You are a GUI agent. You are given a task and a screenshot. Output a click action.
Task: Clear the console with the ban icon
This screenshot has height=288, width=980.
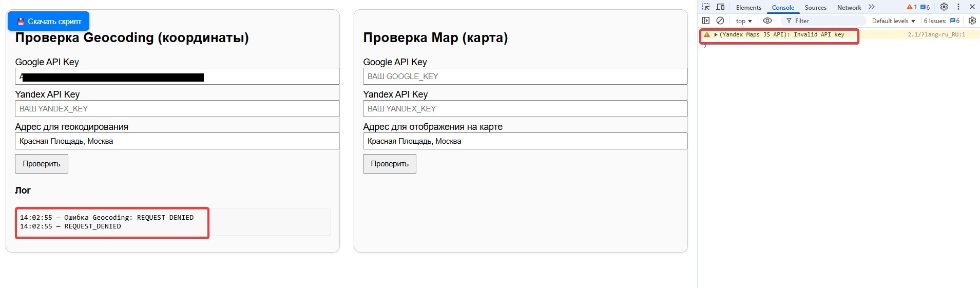(720, 21)
